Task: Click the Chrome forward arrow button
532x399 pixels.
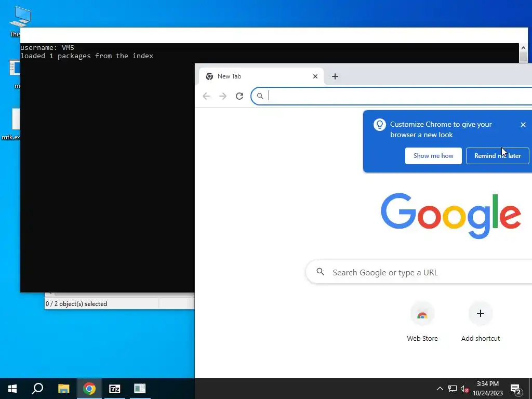Action: click(x=222, y=96)
